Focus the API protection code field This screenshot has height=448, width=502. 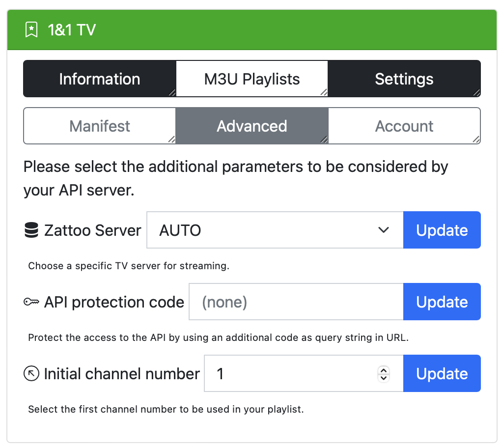[296, 302]
